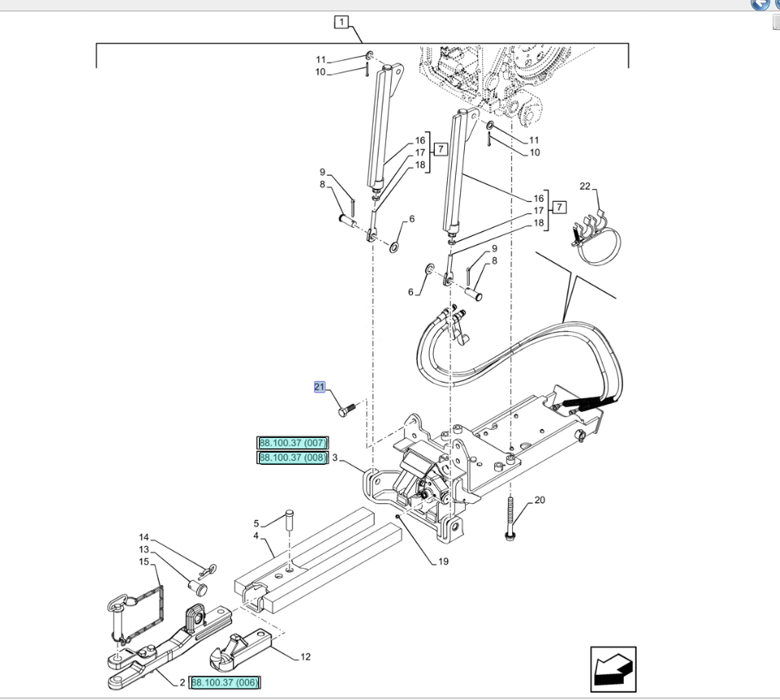Viewport: 780px width, 700px height.
Task: Click the black orientation arrow icon
Action: [x=613, y=669]
